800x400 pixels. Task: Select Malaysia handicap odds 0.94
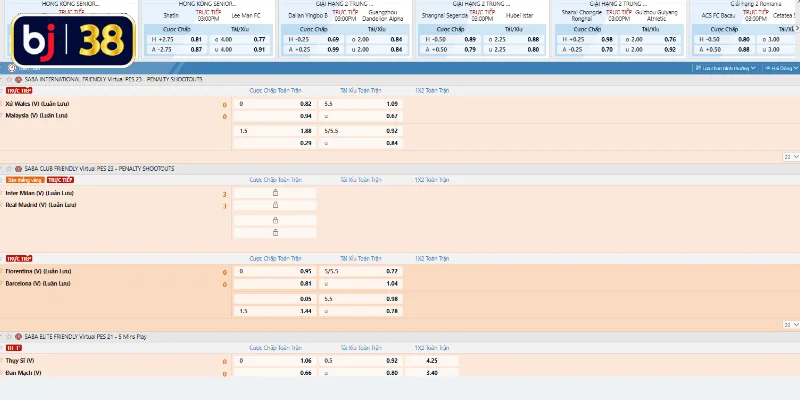coord(274,116)
